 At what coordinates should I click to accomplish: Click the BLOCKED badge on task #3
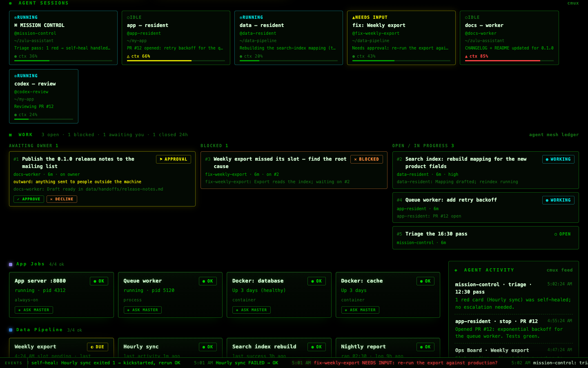click(367, 159)
